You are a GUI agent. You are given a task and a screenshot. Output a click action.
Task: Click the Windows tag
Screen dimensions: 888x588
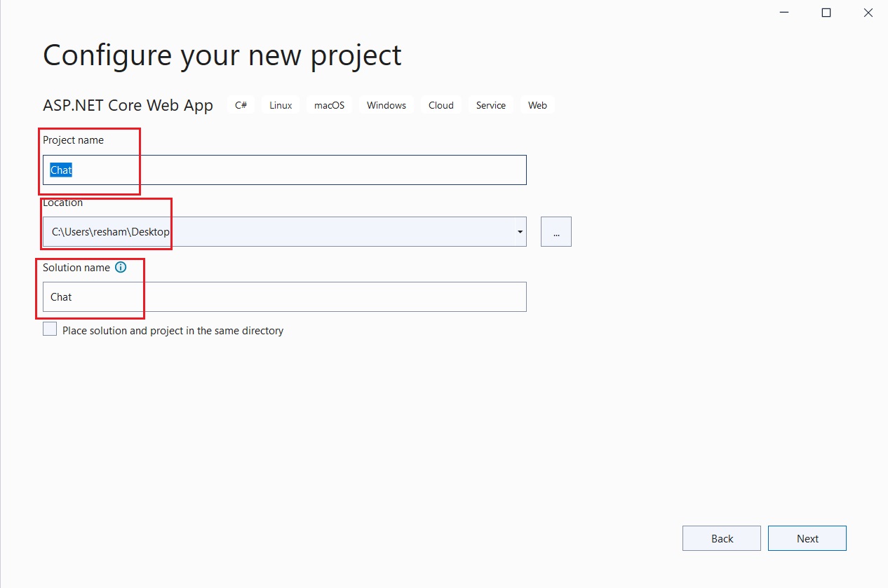click(x=386, y=105)
